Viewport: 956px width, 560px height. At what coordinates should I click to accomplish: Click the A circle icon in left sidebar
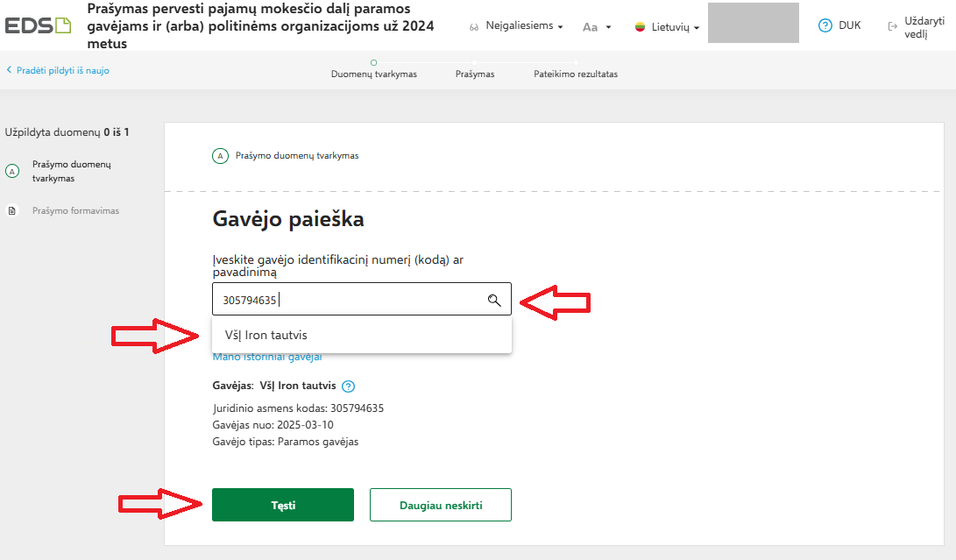click(12, 172)
